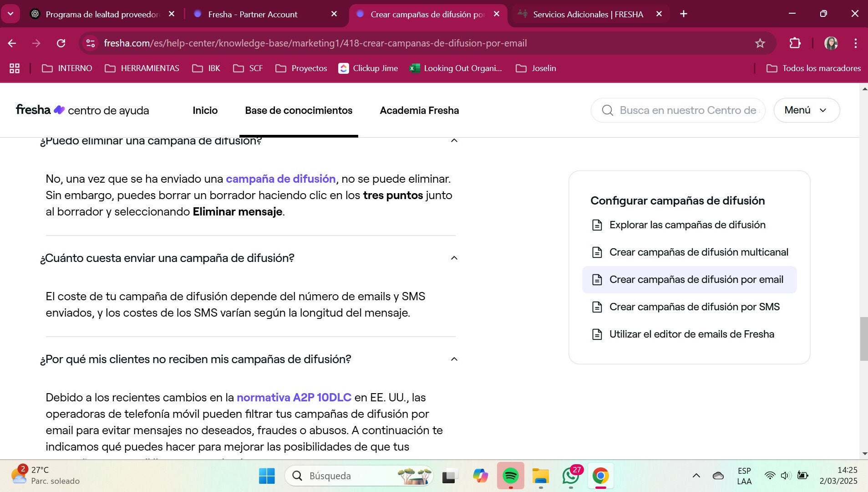Click the Chrome profile avatar icon
Viewport: 868px width, 492px height.
pos(831,43)
